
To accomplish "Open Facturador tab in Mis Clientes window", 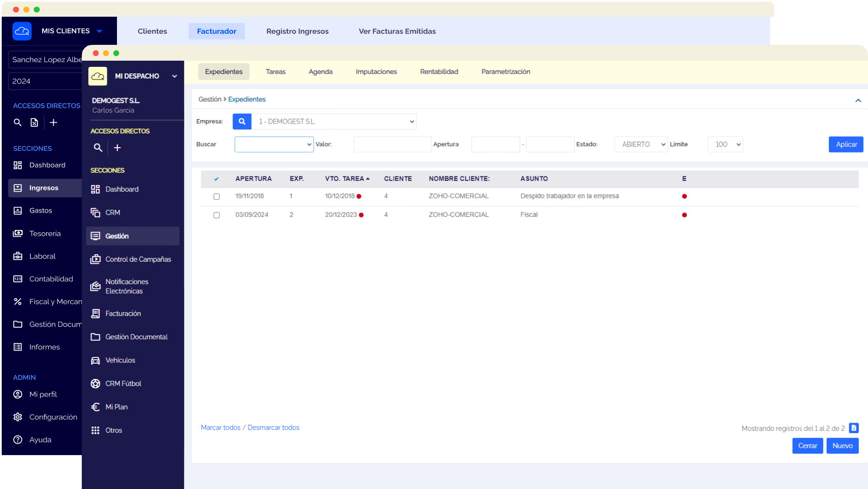I will tap(216, 31).
